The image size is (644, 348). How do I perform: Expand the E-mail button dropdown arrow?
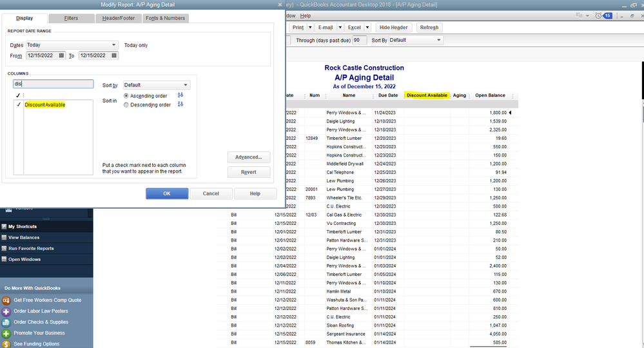[x=340, y=28]
